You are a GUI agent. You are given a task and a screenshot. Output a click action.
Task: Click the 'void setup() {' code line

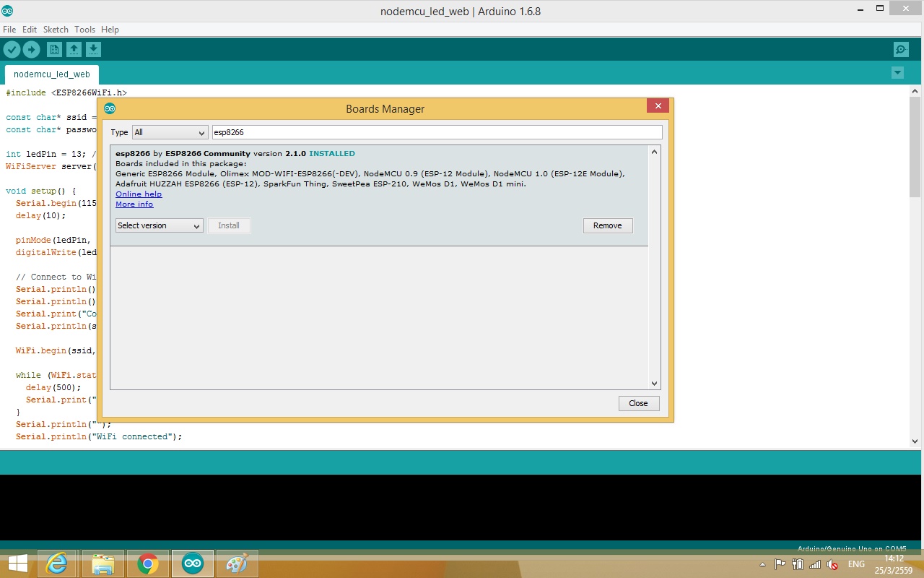pyautogui.click(x=41, y=191)
